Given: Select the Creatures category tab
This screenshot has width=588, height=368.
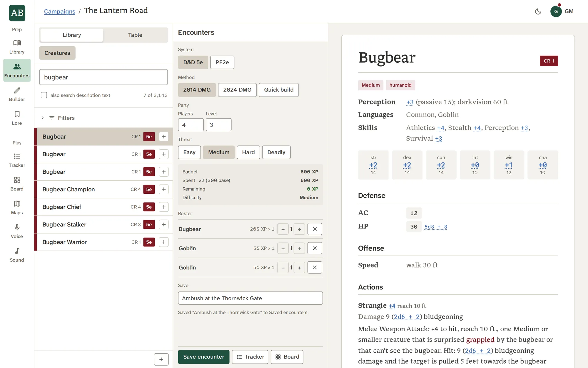Looking at the screenshot, I should [57, 53].
